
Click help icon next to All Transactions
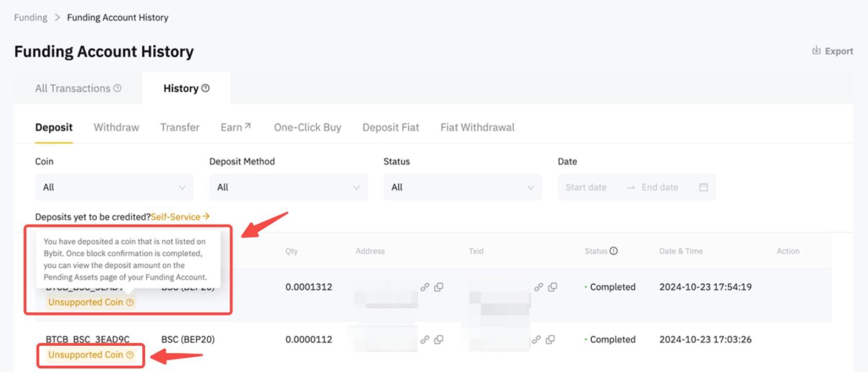pos(118,88)
